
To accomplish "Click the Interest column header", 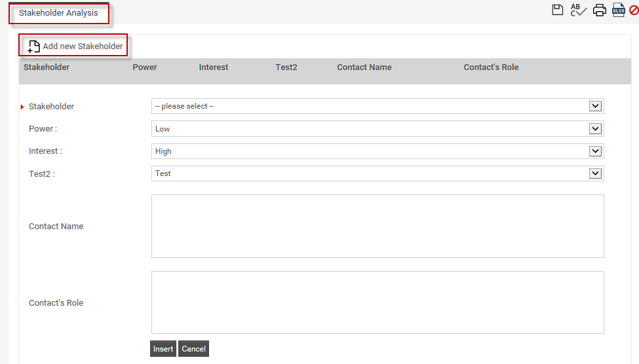I will pos(214,67).
